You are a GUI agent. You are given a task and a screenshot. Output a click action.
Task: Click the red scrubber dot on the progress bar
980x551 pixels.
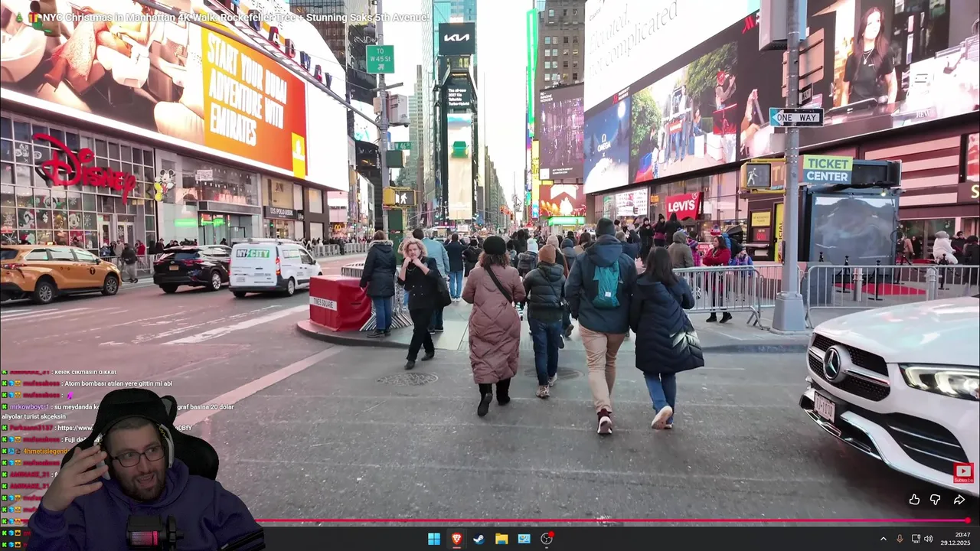pos(967,520)
